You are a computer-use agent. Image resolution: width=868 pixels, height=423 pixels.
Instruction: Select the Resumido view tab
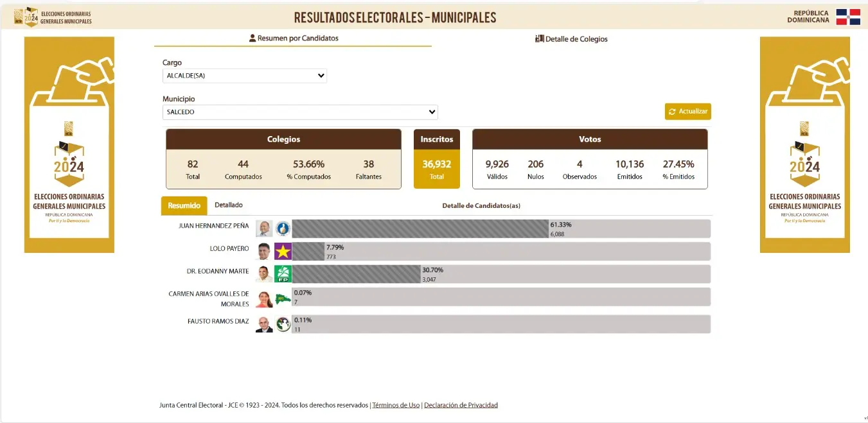pos(184,205)
